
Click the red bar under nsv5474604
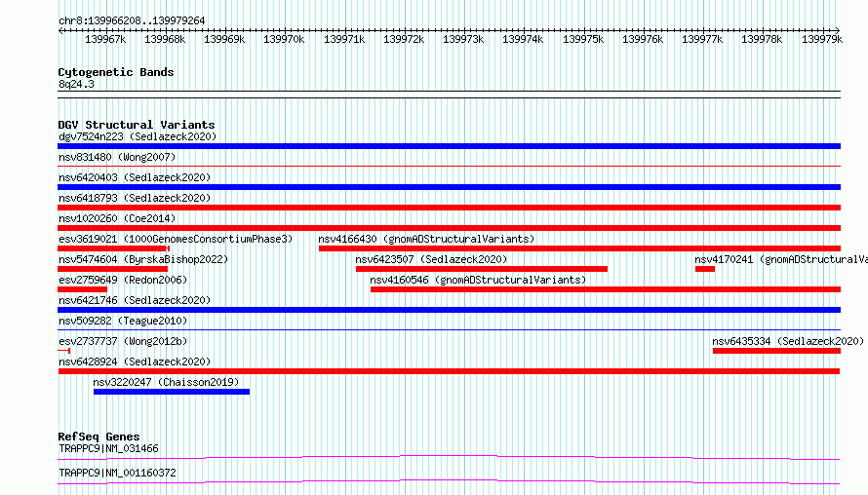(112, 269)
